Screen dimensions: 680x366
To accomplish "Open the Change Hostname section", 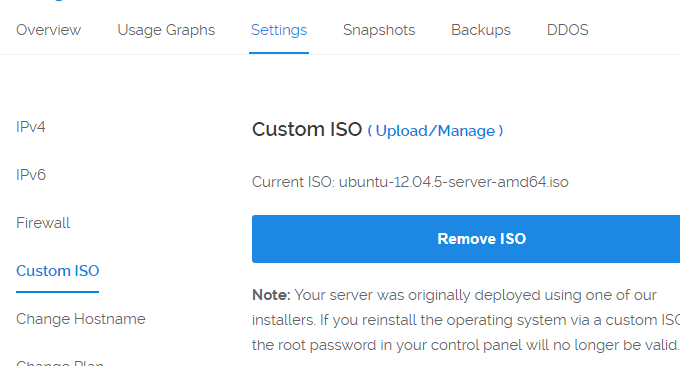I will click(81, 319).
